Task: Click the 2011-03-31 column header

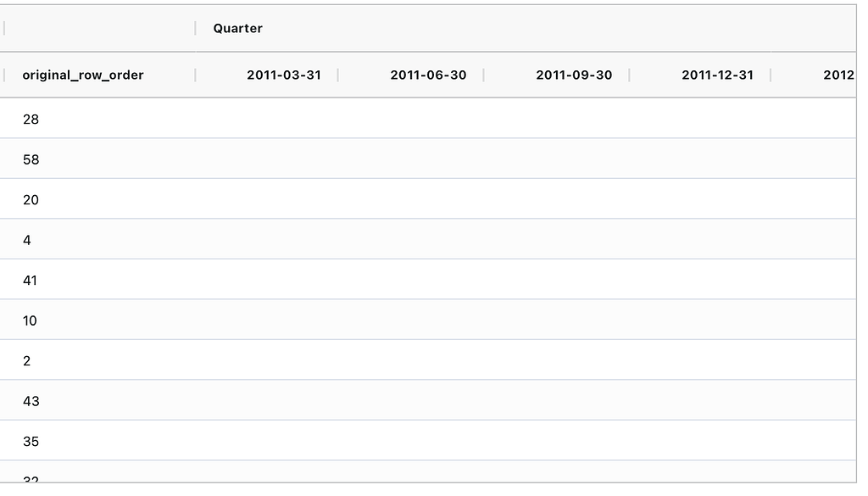Action: (284, 75)
